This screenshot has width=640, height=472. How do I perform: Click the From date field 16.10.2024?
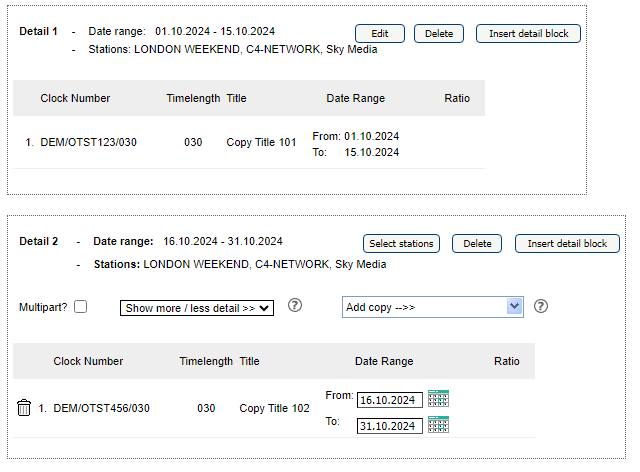tap(389, 400)
